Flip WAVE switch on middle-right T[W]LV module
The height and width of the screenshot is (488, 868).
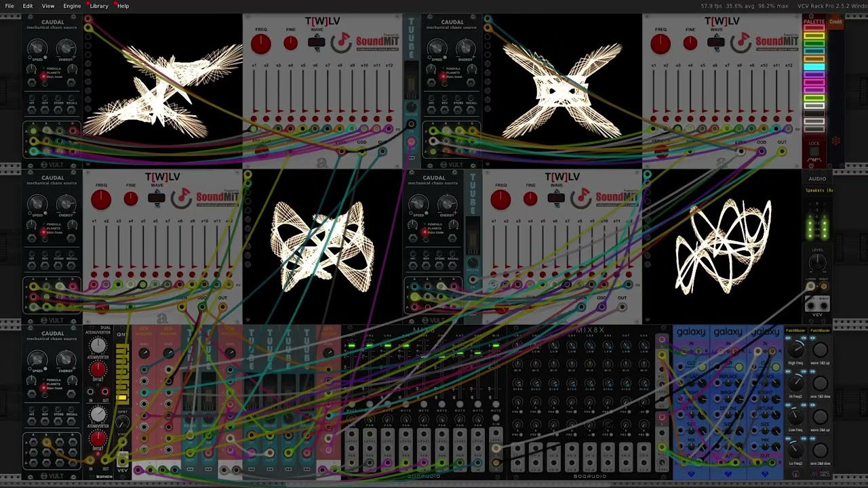coord(555,198)
